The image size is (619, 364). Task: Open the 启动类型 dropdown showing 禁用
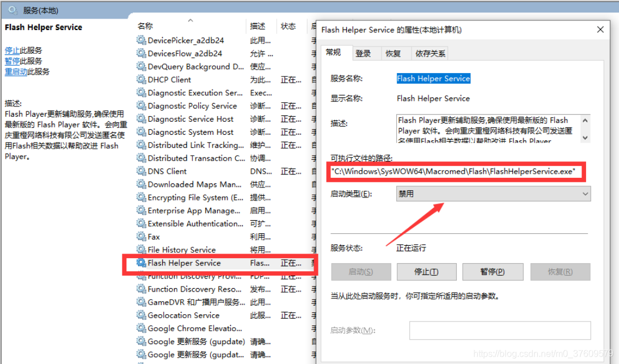[x=493, y=194]
